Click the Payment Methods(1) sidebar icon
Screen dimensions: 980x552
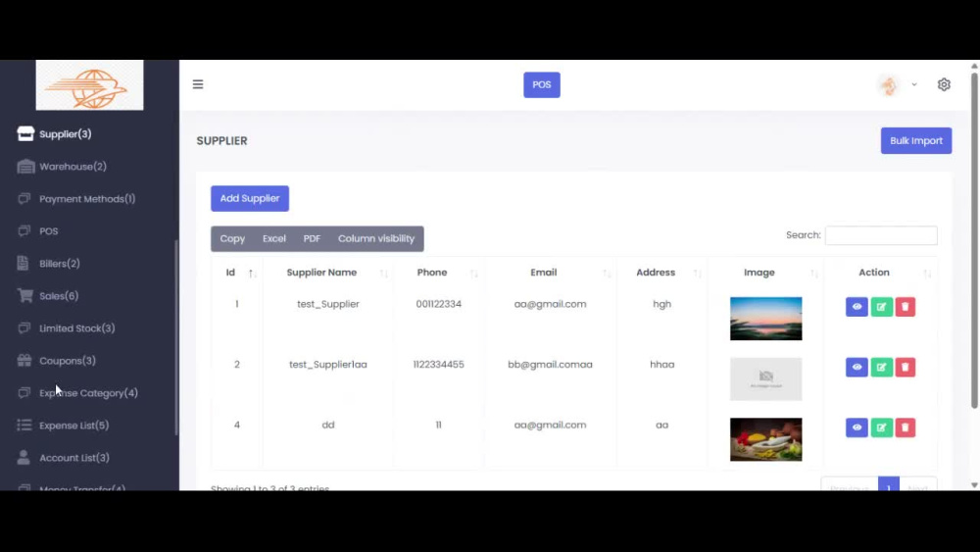coord(24,199)
